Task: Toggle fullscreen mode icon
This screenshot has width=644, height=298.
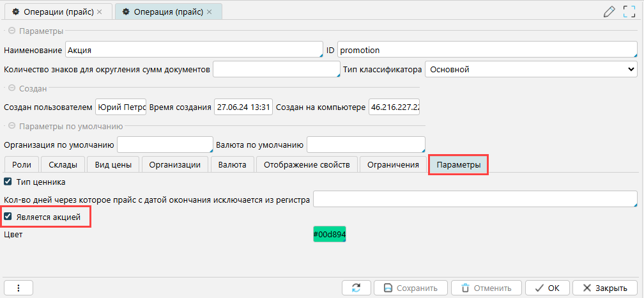Action: pyautogui.click(x=629, y=12)
